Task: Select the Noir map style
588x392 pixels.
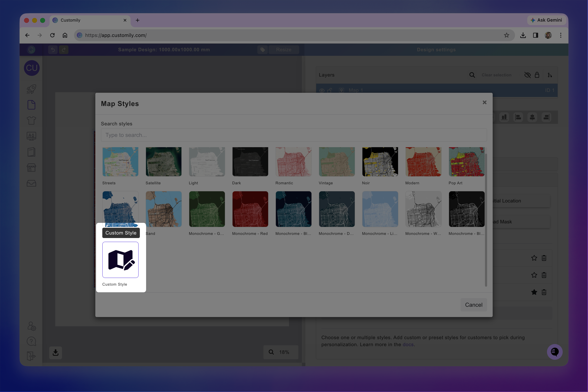Action: pyautogui.click(x=380, y=162)
